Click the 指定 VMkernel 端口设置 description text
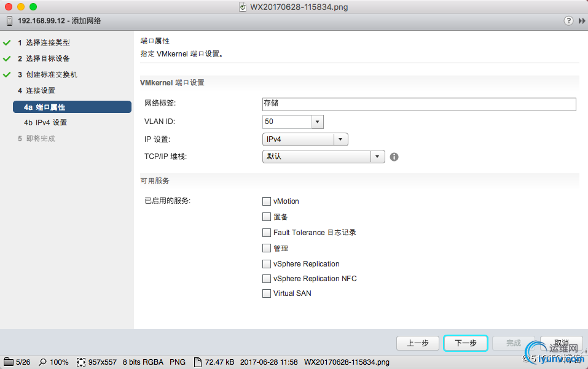This screenshot has width=588, height=369. tap(182, 54)
